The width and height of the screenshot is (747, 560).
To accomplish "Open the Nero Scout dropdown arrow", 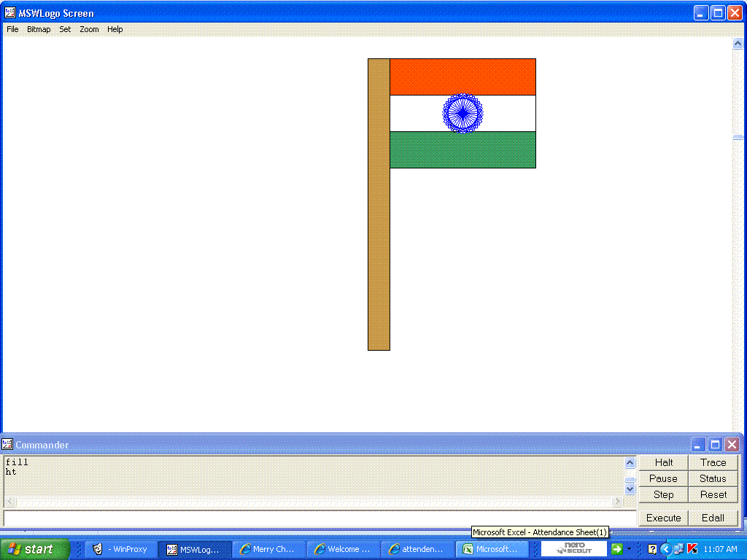I will [x=629, y=549].
